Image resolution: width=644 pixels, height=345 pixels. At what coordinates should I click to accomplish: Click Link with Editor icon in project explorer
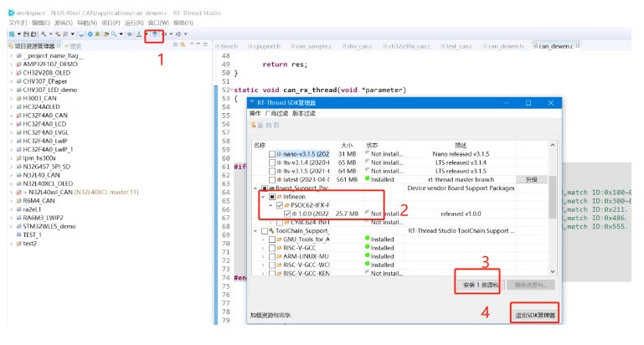[x=183, y=44]
